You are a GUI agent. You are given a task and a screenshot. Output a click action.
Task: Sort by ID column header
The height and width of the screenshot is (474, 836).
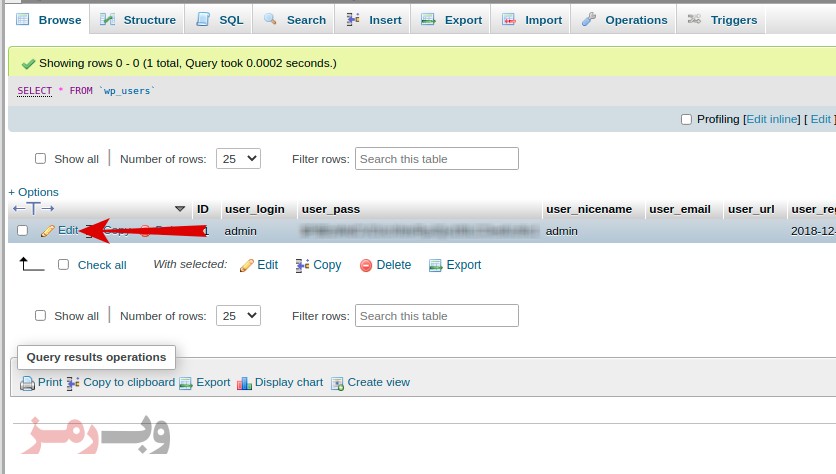pyautogui.click(x=203, y=209)
